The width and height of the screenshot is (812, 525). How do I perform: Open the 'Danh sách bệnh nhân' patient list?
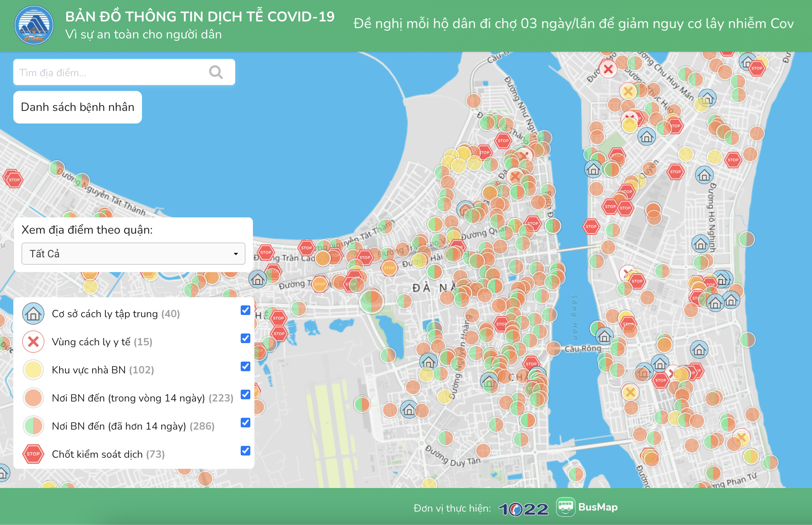click(x=78, y=107)
